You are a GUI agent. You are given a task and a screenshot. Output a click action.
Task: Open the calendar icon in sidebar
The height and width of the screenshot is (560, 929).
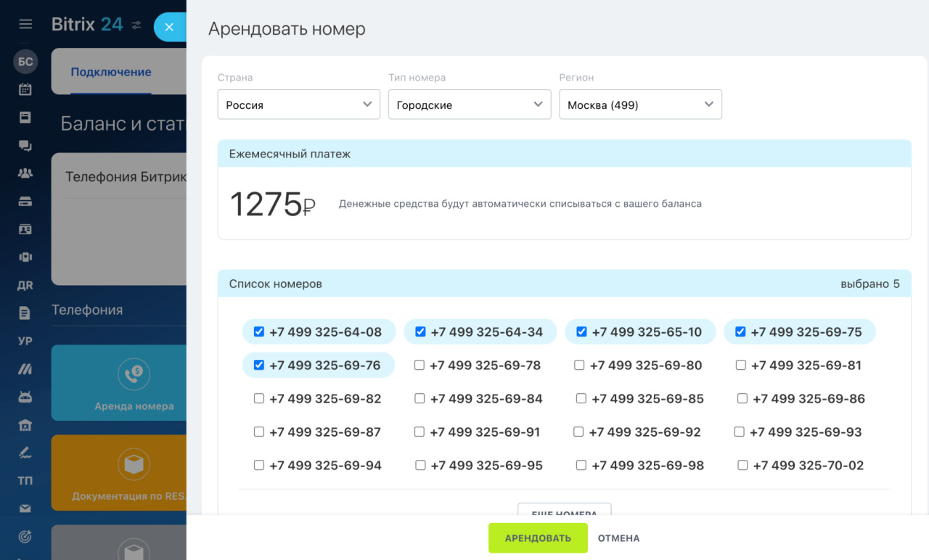[25, 90]
